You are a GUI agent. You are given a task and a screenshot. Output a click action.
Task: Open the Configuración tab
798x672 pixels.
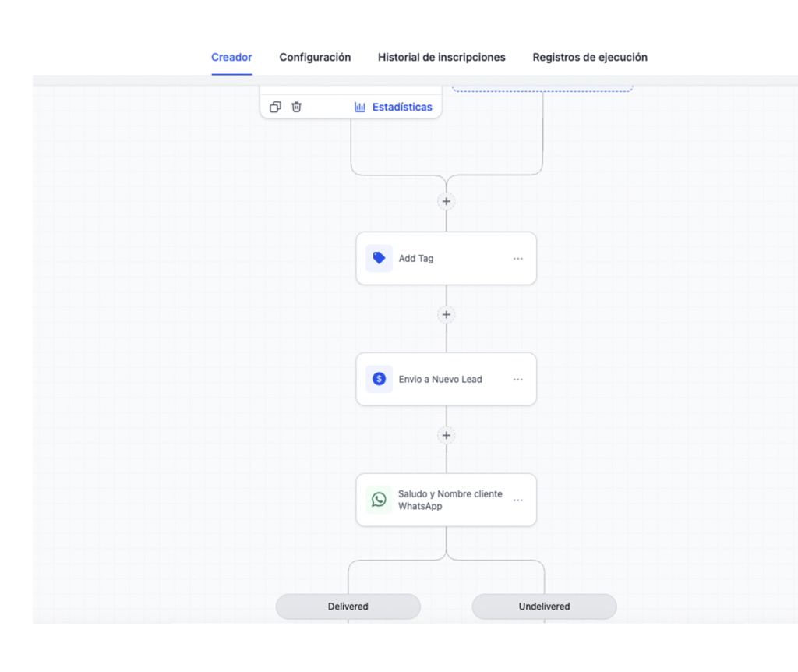click(315, 58)
